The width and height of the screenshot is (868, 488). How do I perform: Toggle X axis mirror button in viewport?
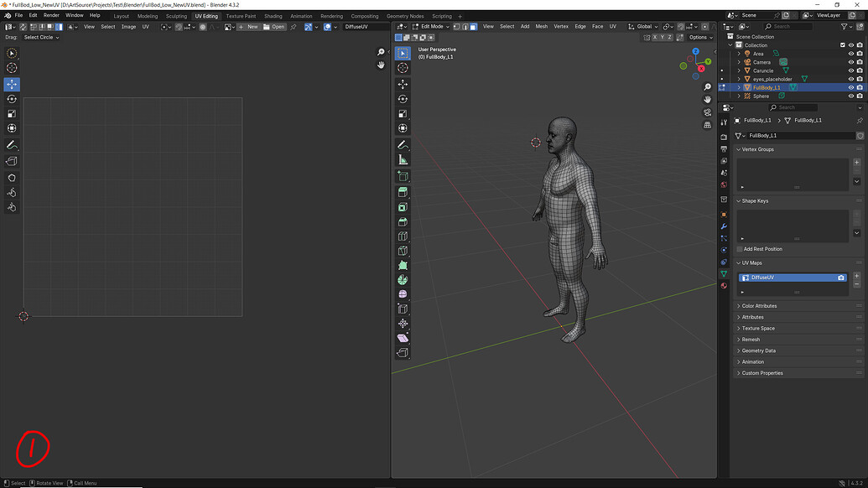(655, 37)
